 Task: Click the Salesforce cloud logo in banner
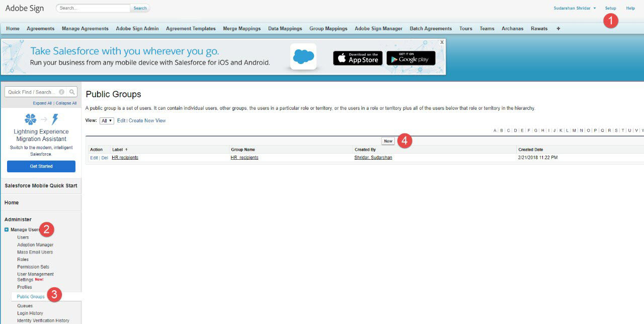point(303,56)
